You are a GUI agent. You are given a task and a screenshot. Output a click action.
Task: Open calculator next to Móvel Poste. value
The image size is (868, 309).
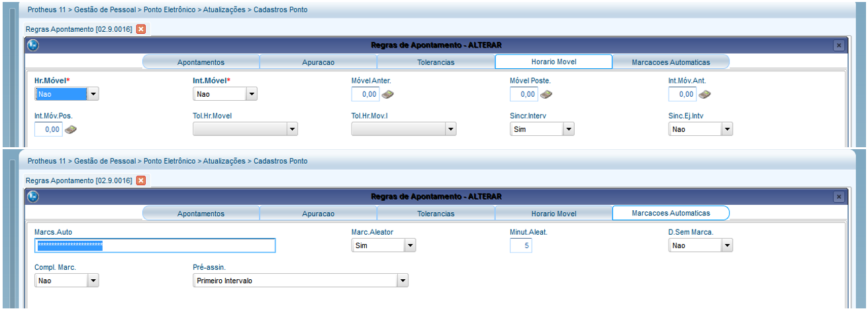[x=546, y=95]
